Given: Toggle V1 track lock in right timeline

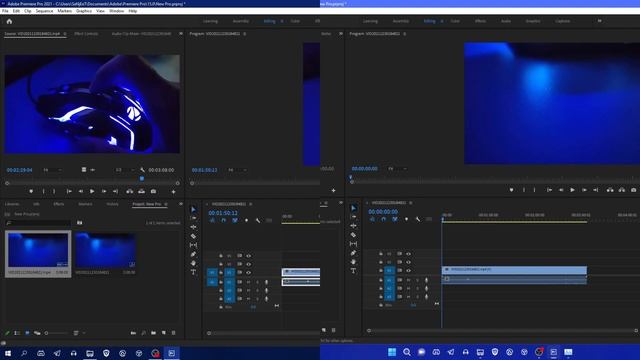Looking at the screenshot, I should tap(381, 270).
